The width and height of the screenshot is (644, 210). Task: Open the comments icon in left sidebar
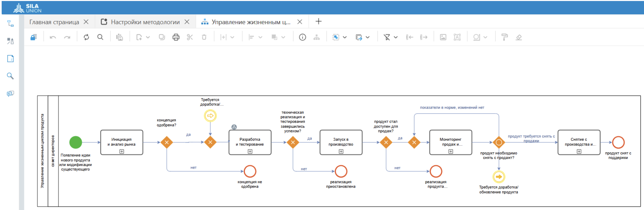click(x=10, y=94)
